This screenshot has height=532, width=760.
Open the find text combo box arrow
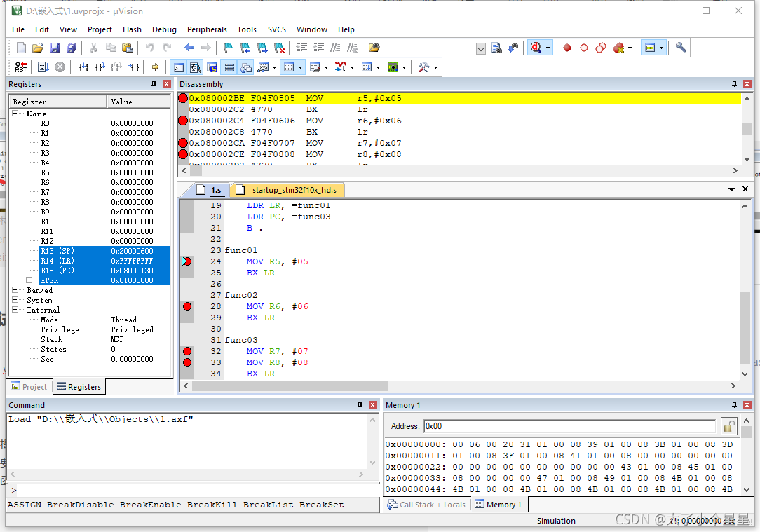tap(481, 48)
